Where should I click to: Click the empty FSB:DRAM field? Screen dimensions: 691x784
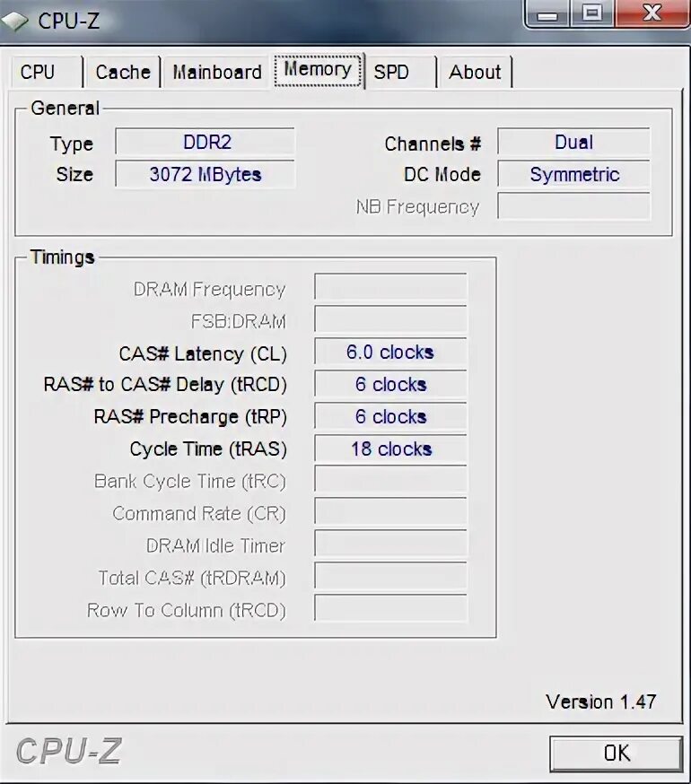click(x=390, y=319)
